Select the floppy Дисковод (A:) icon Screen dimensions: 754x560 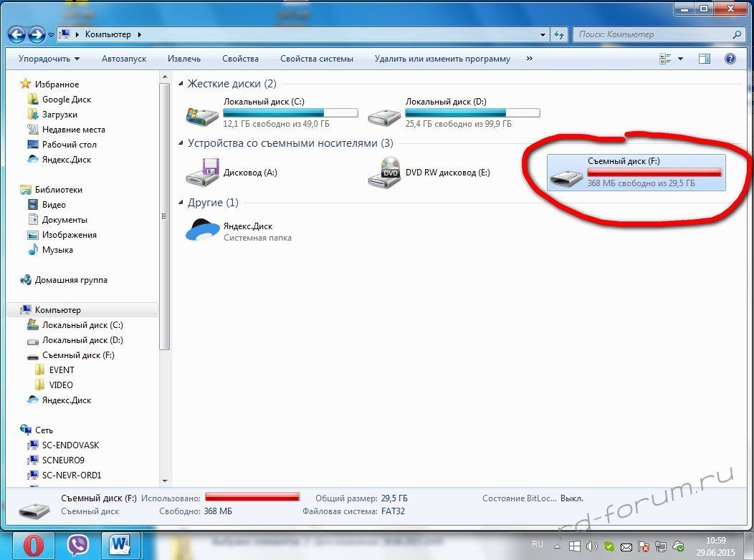pyautogui.click(x=201, y=173)
